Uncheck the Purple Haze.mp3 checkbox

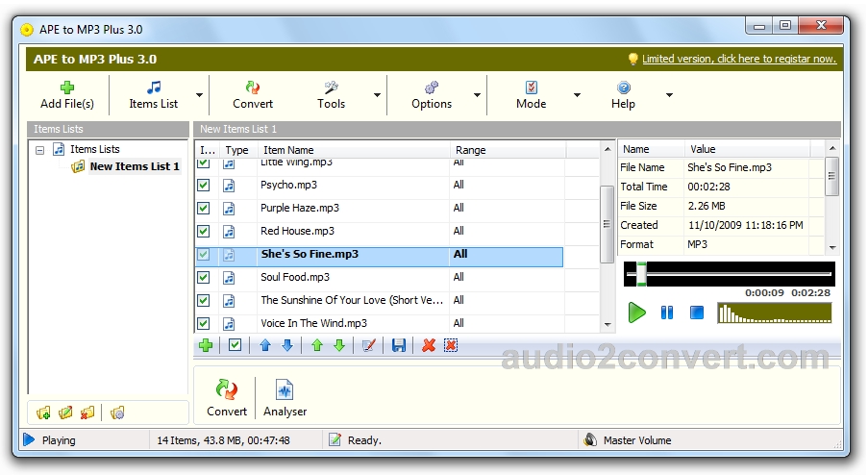[x=204, y=208]
